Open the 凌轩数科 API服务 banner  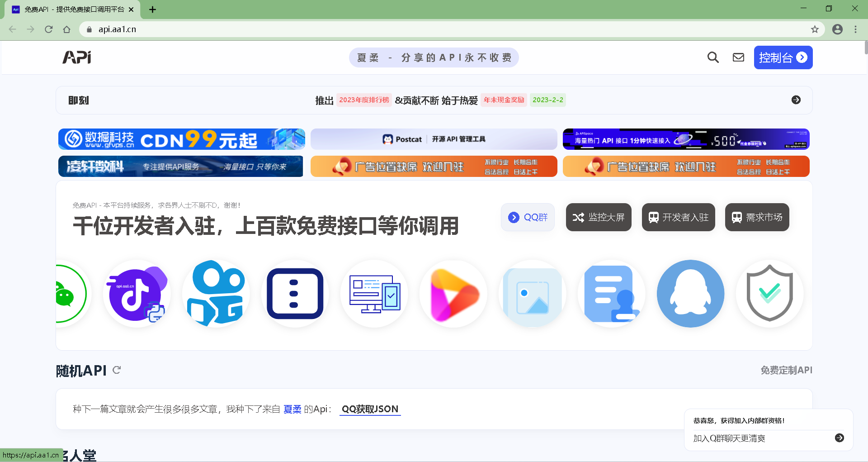[x=181, y=166]
